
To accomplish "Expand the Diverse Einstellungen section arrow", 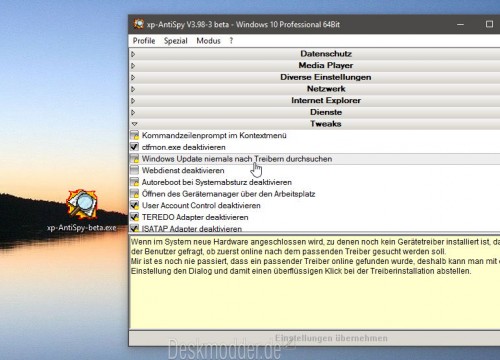I will pyautogui.click(x=133, y=77).
